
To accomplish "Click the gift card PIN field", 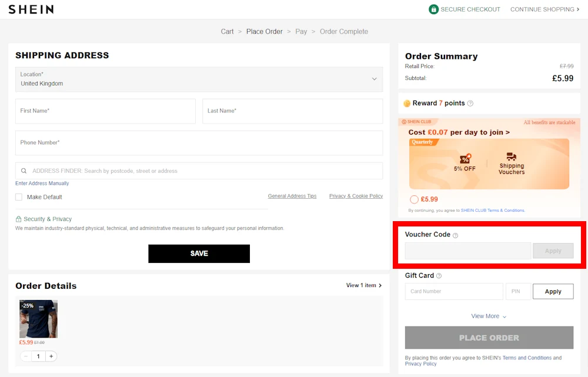I will click(518, 292).
